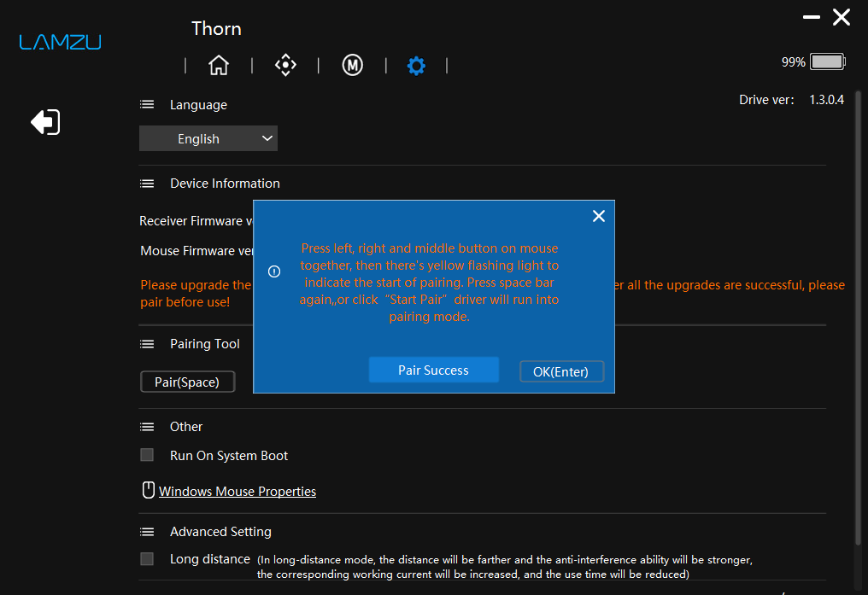Click the Mouse Firmware label
This screenshot has height=595, width=868.
point(196,250)
